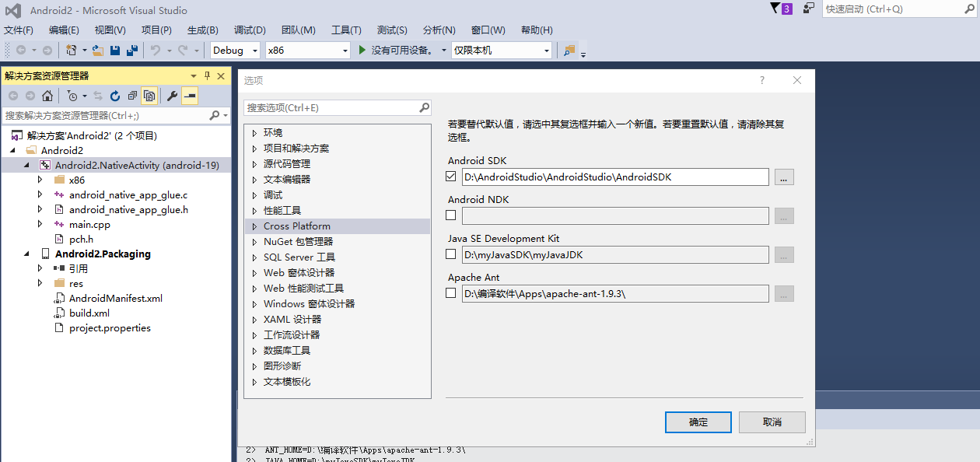Click the search magnifier in options search box
980x462 pixels.
(x=425, y=107)
